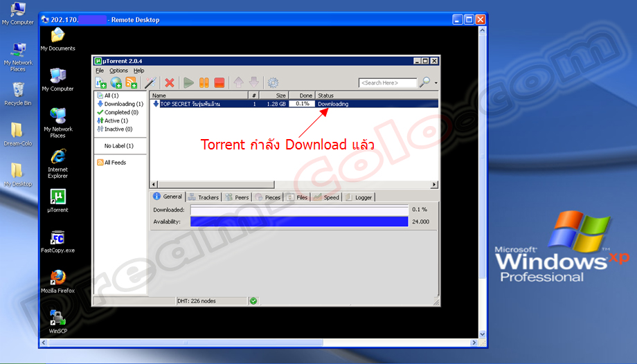Click the Create New Torrent wand icon

(x=151, y=82)
